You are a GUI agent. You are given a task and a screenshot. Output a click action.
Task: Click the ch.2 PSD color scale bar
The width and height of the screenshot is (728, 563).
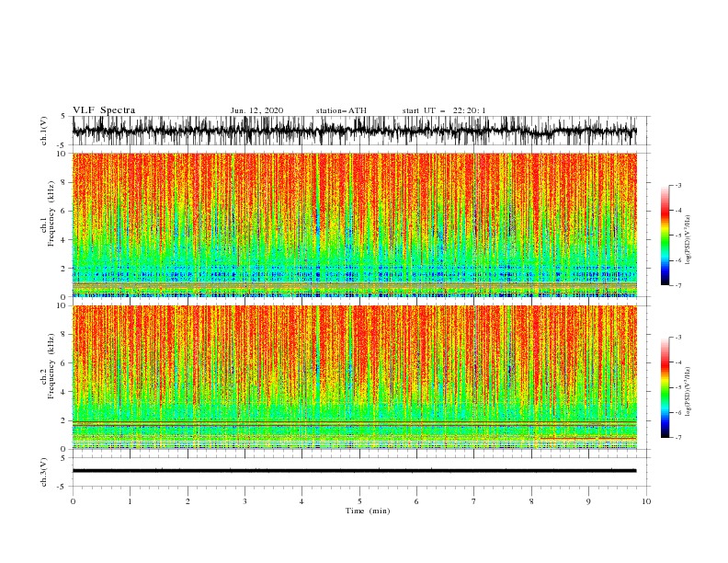pos(665,387)
